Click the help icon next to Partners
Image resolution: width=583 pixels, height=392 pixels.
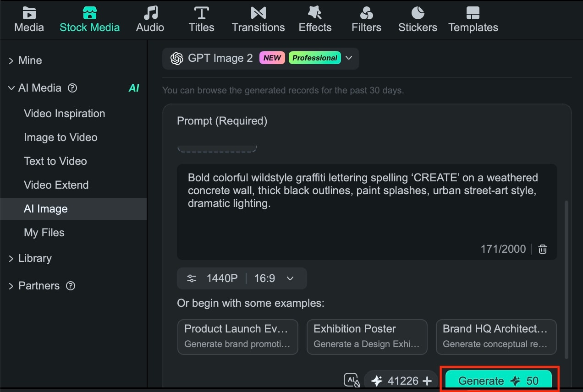[70, 286]
